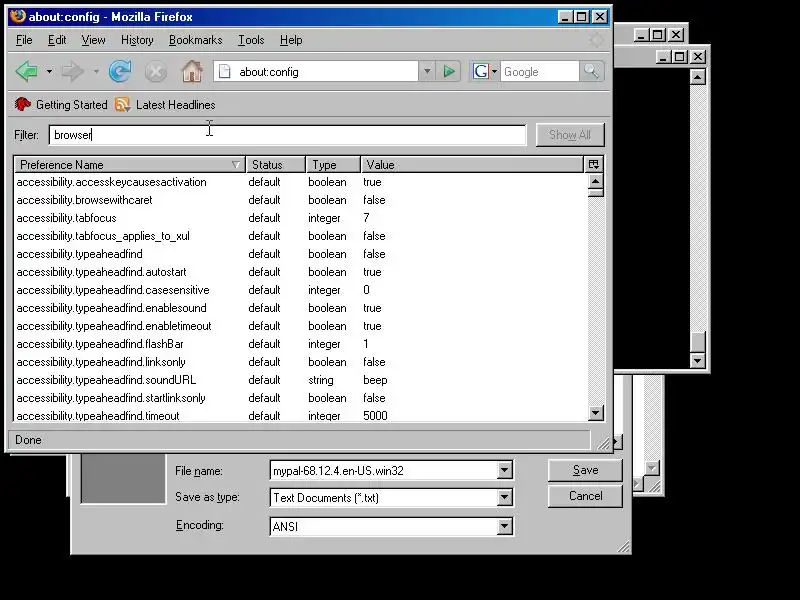
Task: Click scroll down arrow in background window
Action: tap(697, 360)
